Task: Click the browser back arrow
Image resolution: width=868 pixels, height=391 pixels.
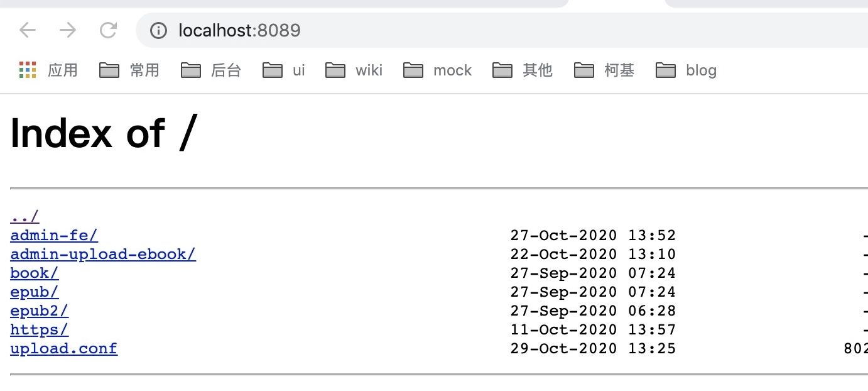Action: [28, 30]
